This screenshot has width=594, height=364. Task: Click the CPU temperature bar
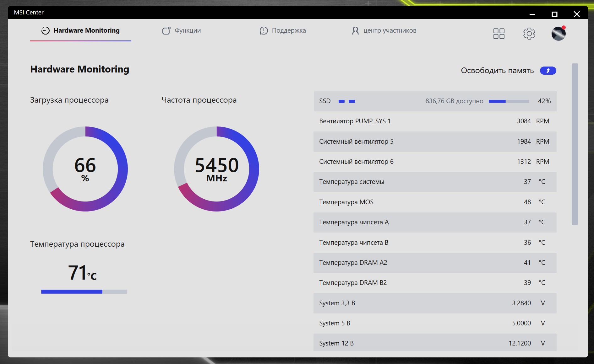coord(84,292)
